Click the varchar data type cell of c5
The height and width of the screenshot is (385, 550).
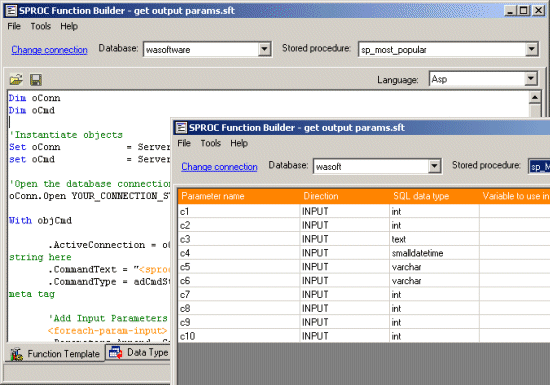434,267
